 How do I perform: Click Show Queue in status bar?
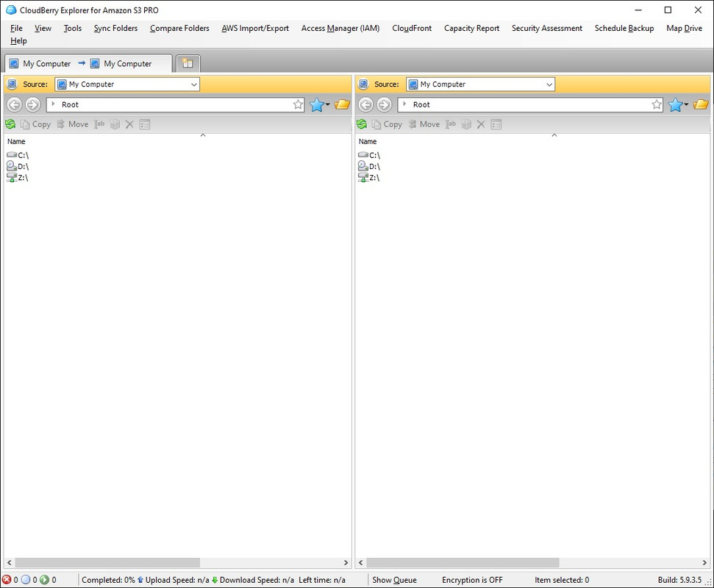pos(394,580)
